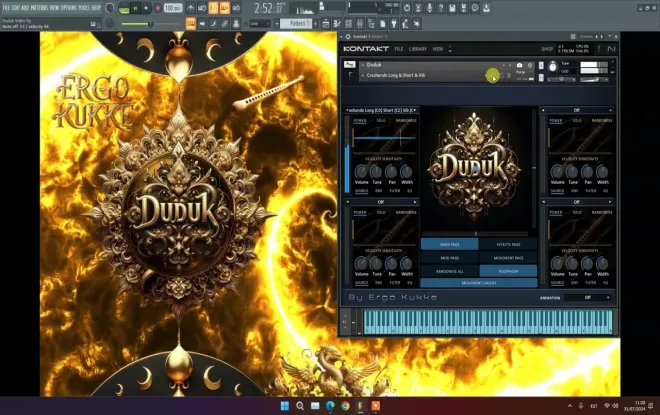Toggle SOLO on the top-right slot
The height and width of the screenshot is (415, 660).
(577, 121)
